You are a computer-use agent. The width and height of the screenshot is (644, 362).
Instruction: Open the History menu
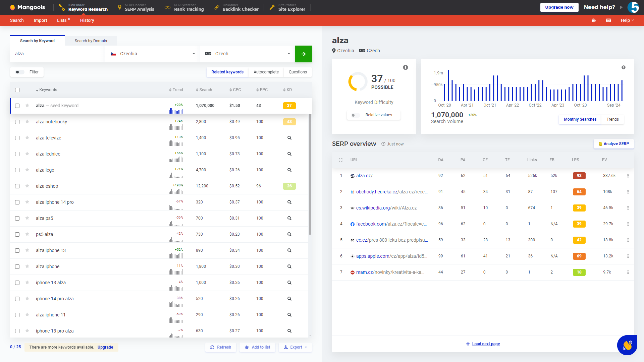(x=87, y=20)
